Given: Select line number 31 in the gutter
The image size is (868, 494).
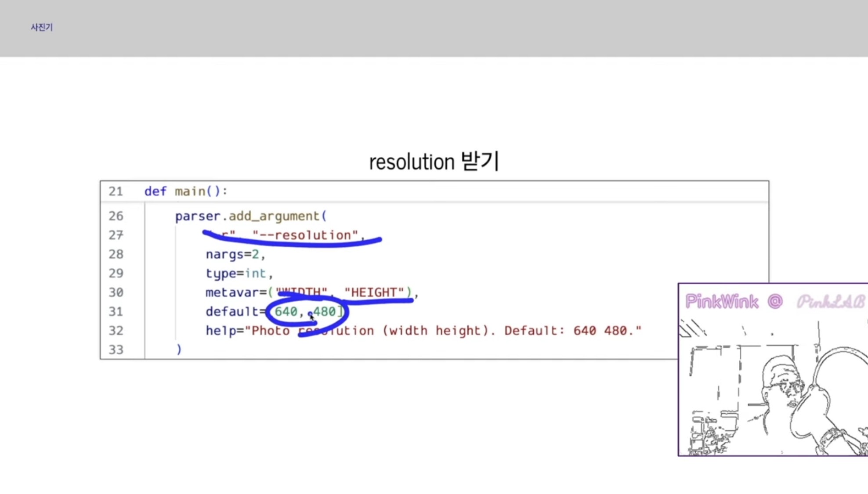Looking at the screenshot, I should point(116,312).
